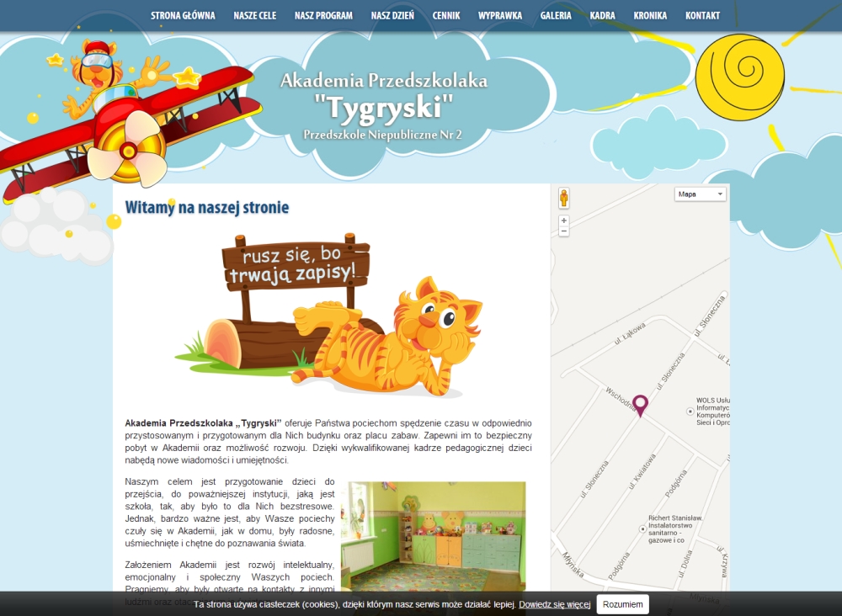Click the ul. Kwiatowa street label
The image size is (842, 616).
(642, 471)
